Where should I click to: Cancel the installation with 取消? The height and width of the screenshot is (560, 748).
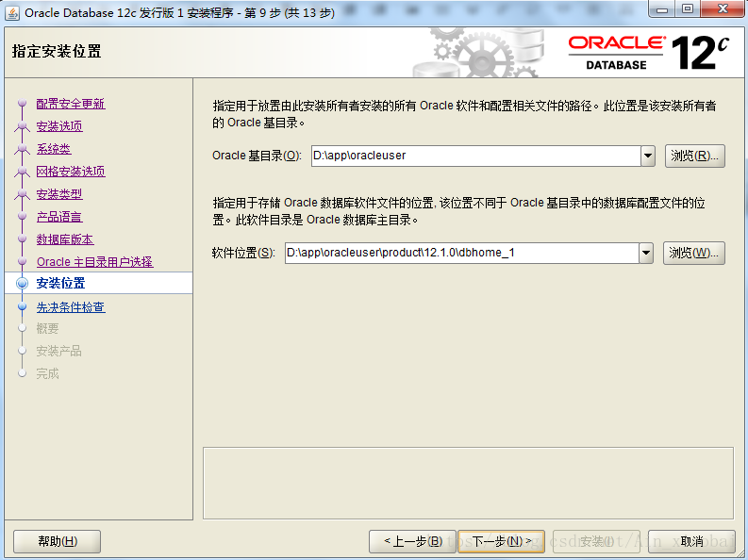(x=691, y=541)
